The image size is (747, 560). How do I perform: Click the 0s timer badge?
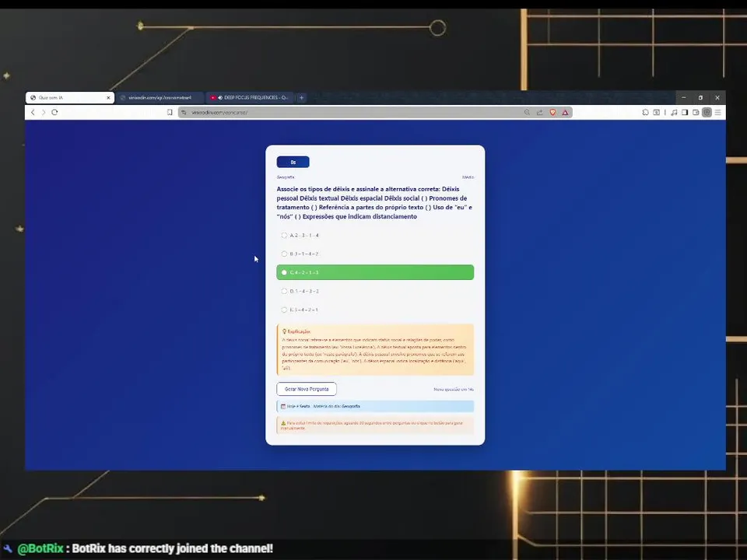click(293, 162)
